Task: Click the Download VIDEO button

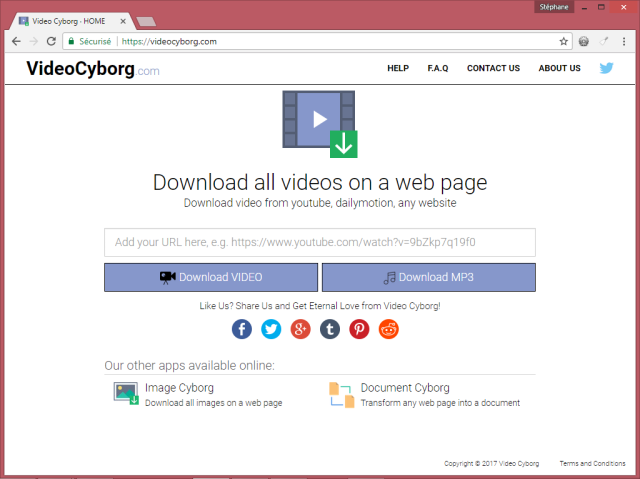Action: 211,277
